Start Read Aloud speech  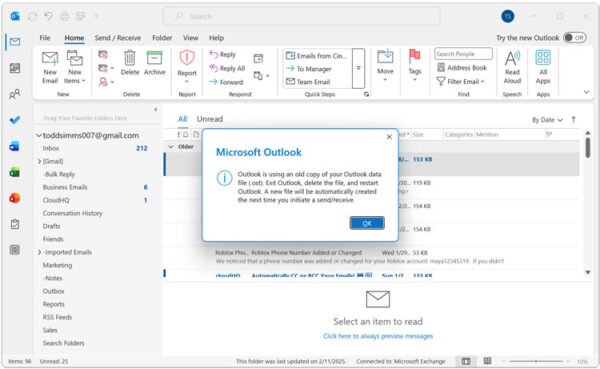coord(512,67)
